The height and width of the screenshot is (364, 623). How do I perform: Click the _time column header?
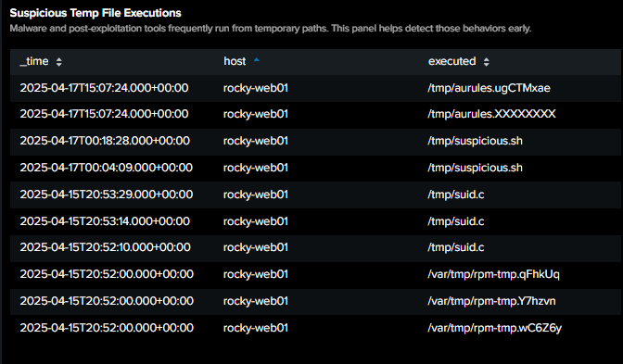(34, 61)
